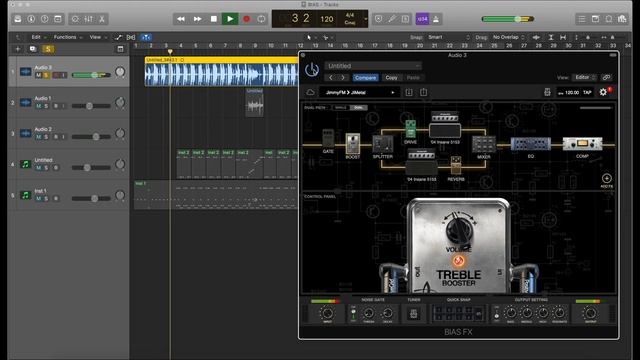Mute the Audio 3 track
This screenshot has height=360, width=640.
38,75
